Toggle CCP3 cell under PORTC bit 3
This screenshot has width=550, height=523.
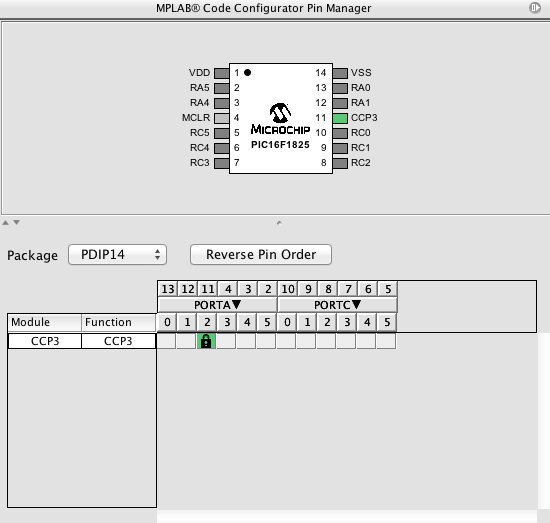346,341
